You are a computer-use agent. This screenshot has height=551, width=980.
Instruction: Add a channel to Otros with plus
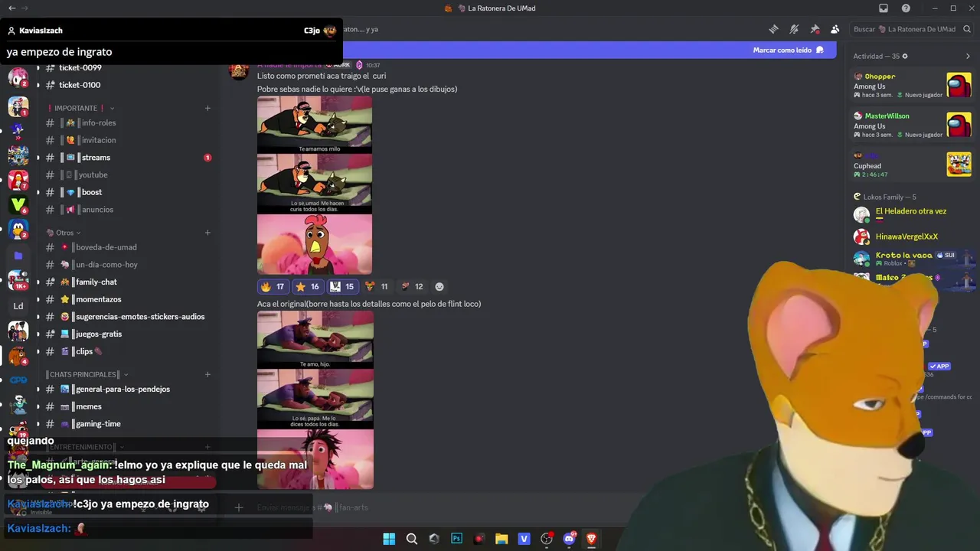tap(207, 233)
